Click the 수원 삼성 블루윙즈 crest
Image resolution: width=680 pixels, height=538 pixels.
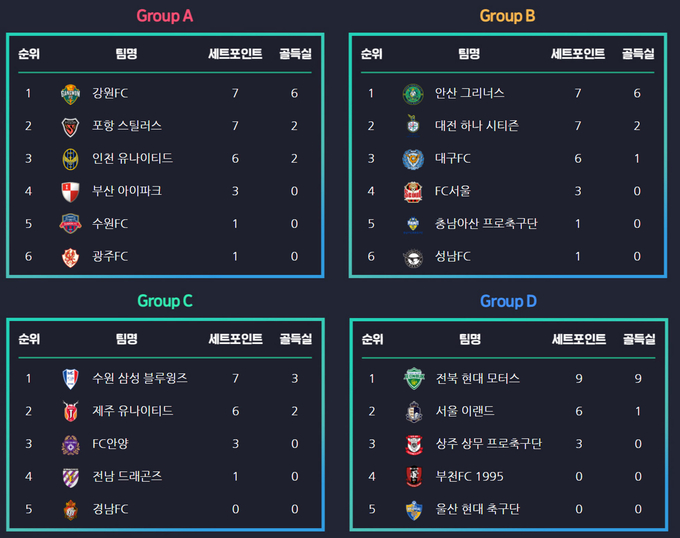[70, 379]
